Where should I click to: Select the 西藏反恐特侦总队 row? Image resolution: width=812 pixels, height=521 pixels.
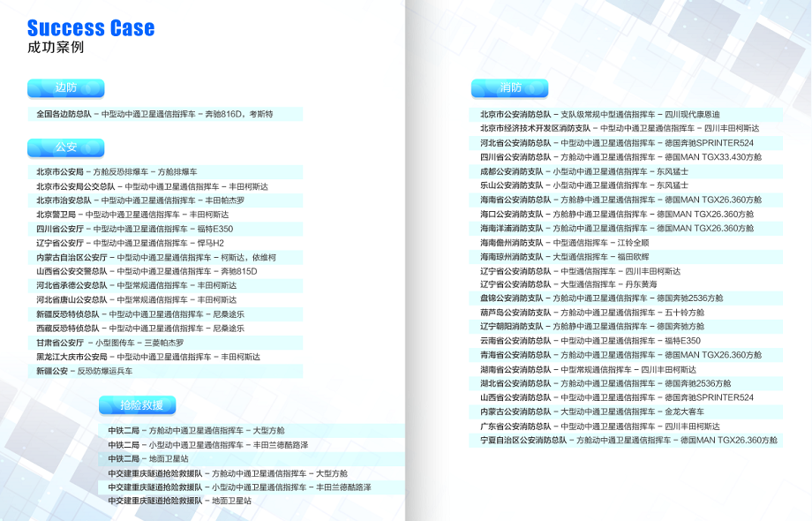[165, 328]
